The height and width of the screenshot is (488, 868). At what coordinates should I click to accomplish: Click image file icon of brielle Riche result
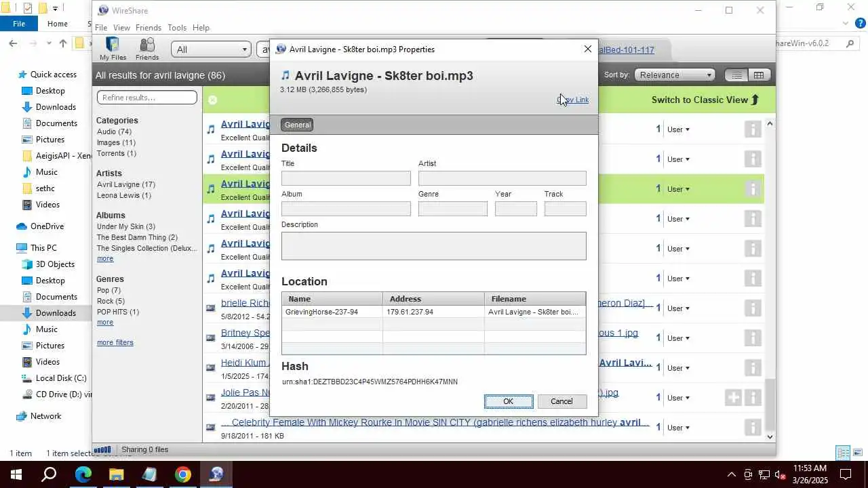pyautogui.click(x=211, y=308)
